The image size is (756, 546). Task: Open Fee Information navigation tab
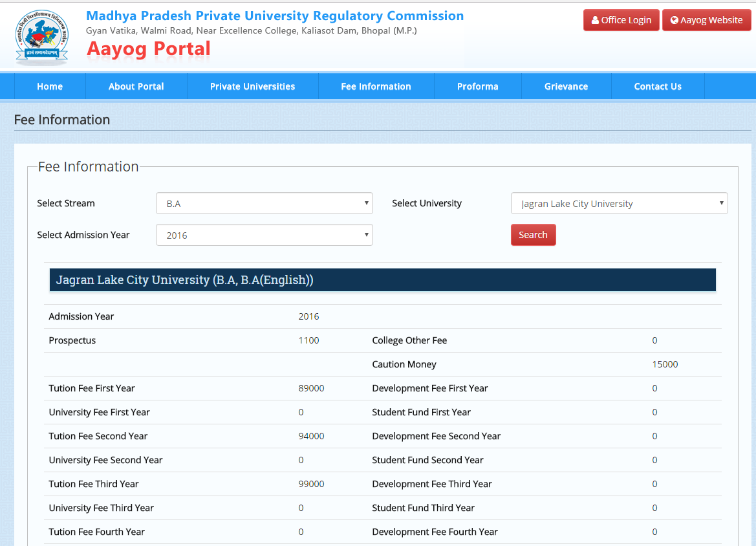pos(376,86)
